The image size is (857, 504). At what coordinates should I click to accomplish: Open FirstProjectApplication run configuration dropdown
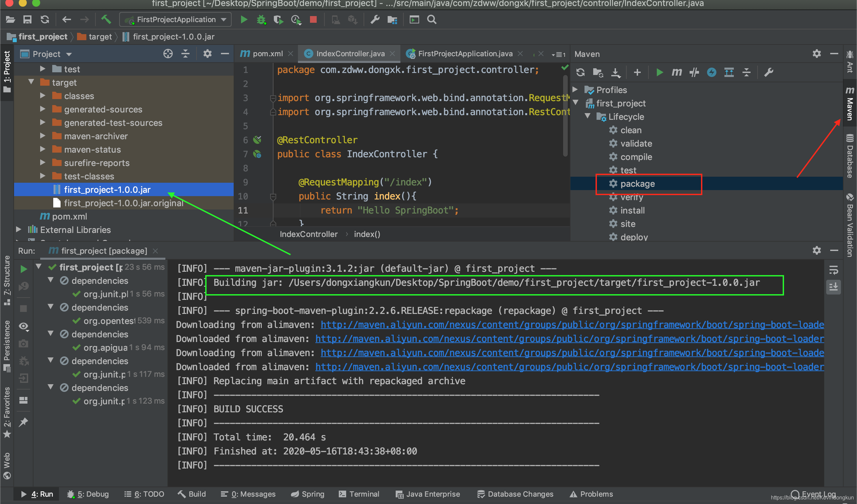click(176, 19)
